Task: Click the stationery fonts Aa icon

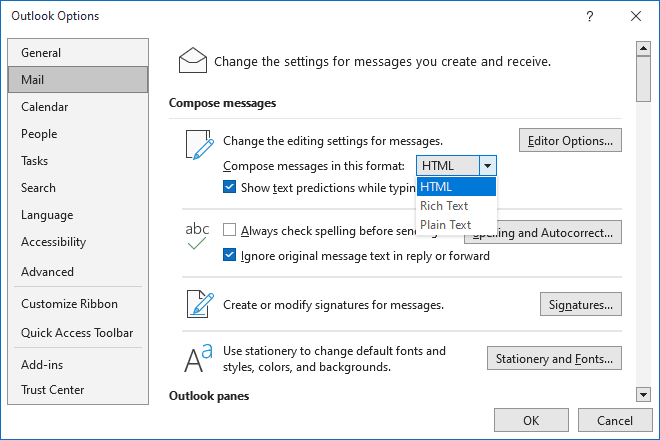Action: (198, 358)
